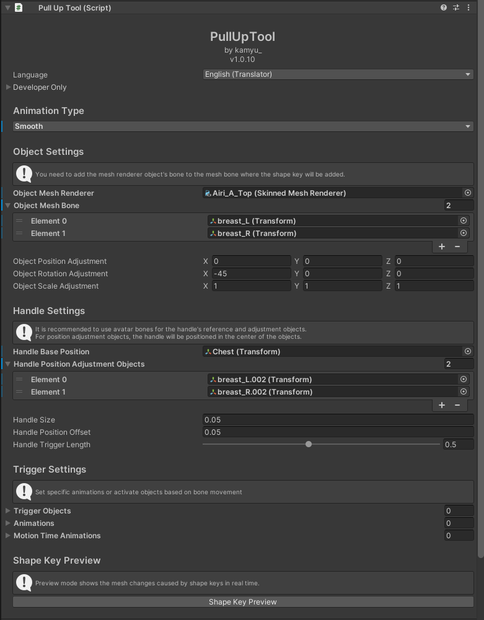Click the Shape Key Preview button

(x=243, y=602)
